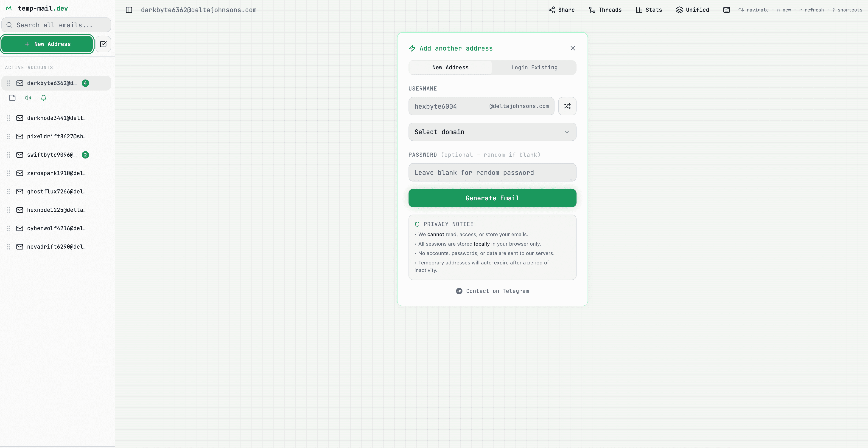
Task: Select the novadrift6290 account
Action: click(x=56, y=247)
